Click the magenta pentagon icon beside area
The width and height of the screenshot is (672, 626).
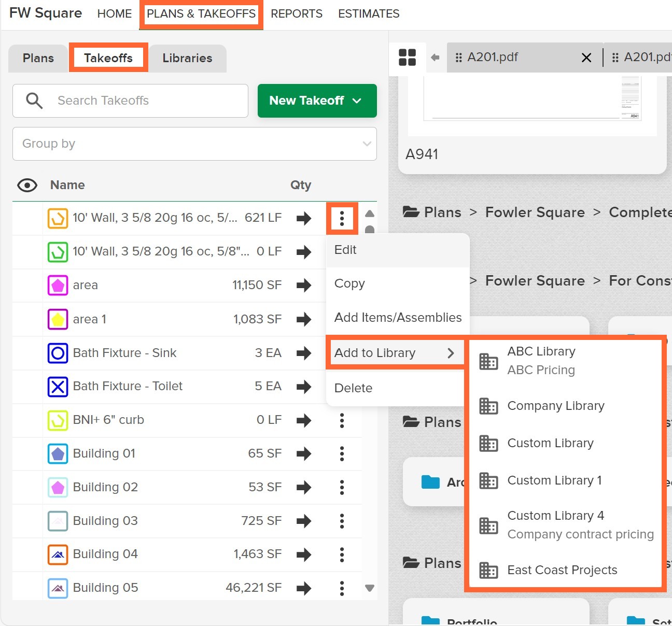(x=58, y=285)
